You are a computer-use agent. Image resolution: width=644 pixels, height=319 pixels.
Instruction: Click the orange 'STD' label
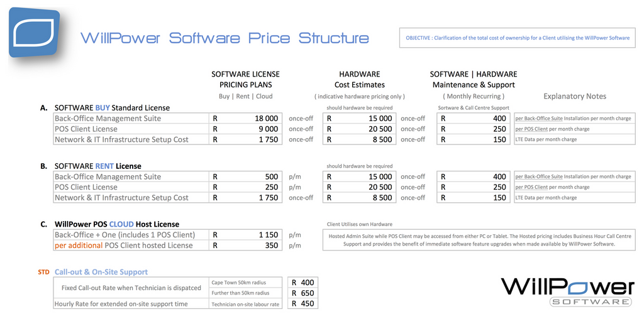(43, 272)
